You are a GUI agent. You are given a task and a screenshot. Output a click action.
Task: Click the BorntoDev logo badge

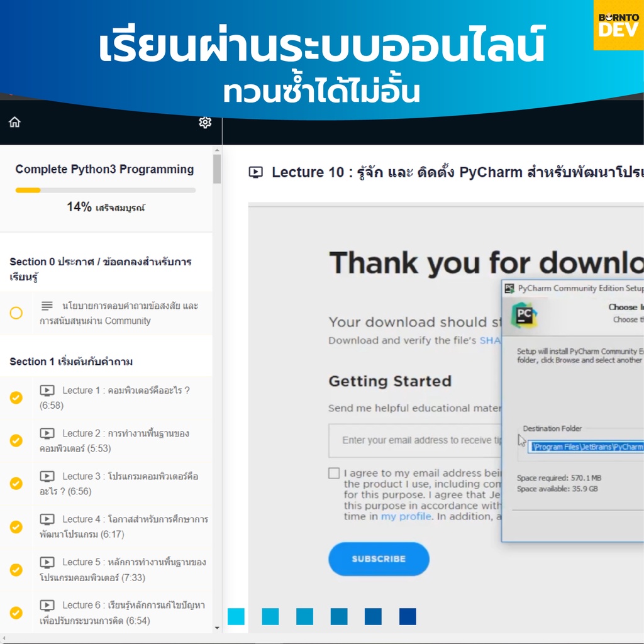click(x=618, y=25)
